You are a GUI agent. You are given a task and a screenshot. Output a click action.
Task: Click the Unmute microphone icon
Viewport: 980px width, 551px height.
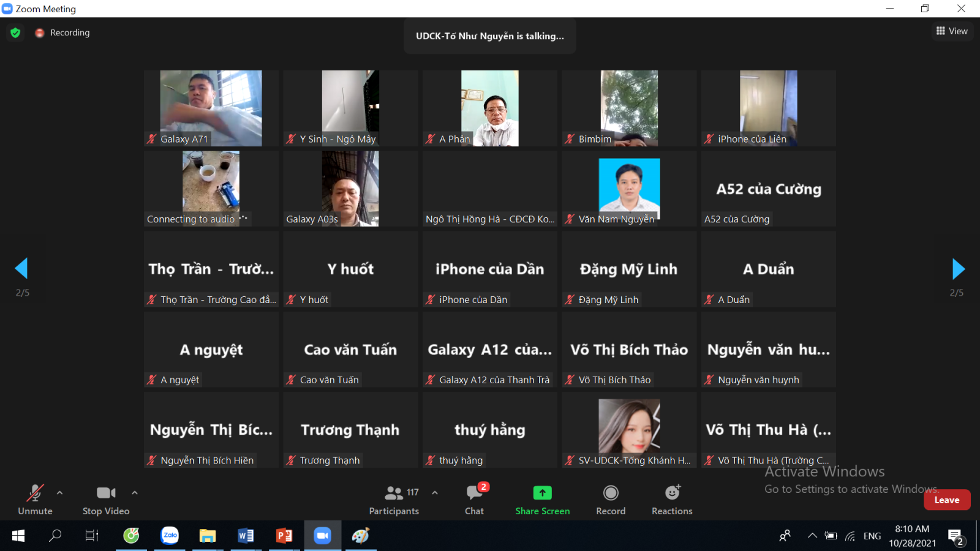click(35, 493)
